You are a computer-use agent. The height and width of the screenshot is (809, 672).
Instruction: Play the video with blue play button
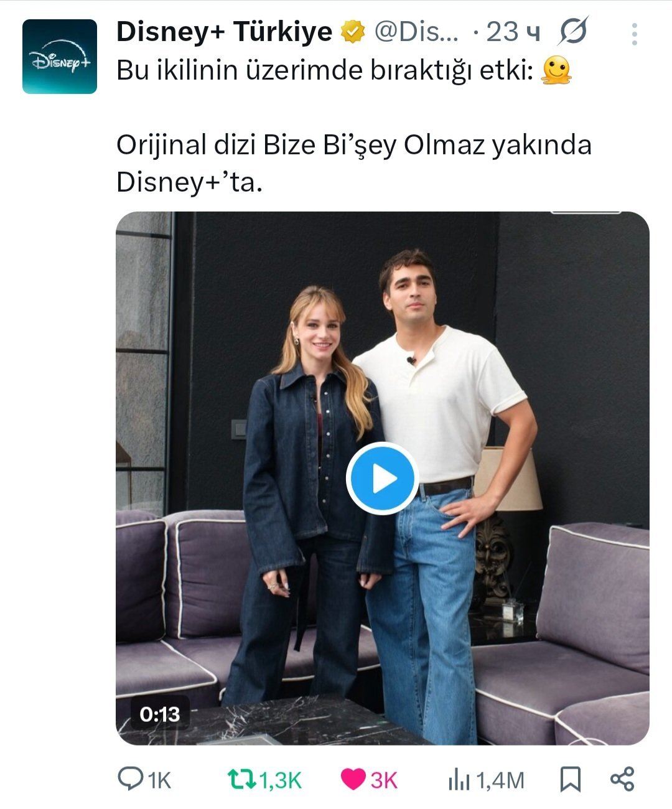(381, 479)
